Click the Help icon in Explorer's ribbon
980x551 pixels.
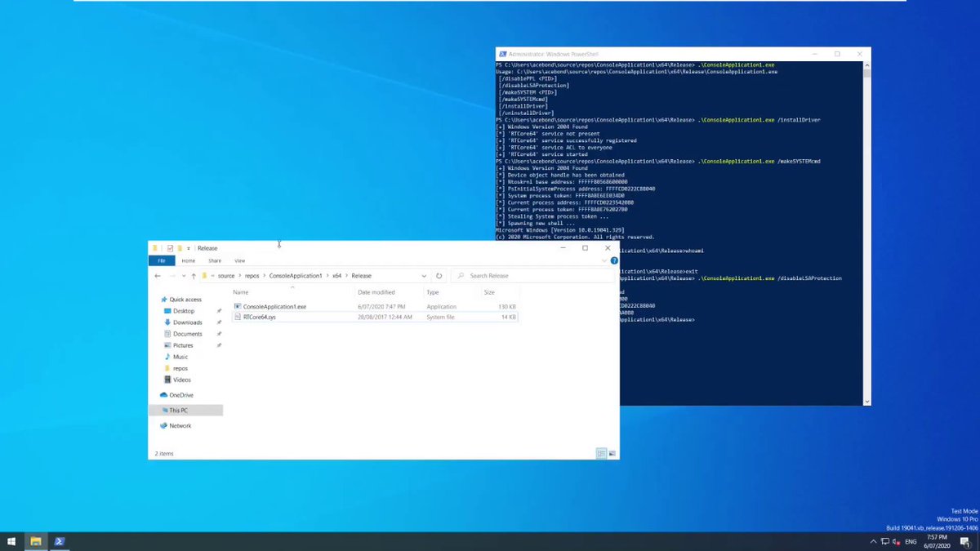click(613, 260)
